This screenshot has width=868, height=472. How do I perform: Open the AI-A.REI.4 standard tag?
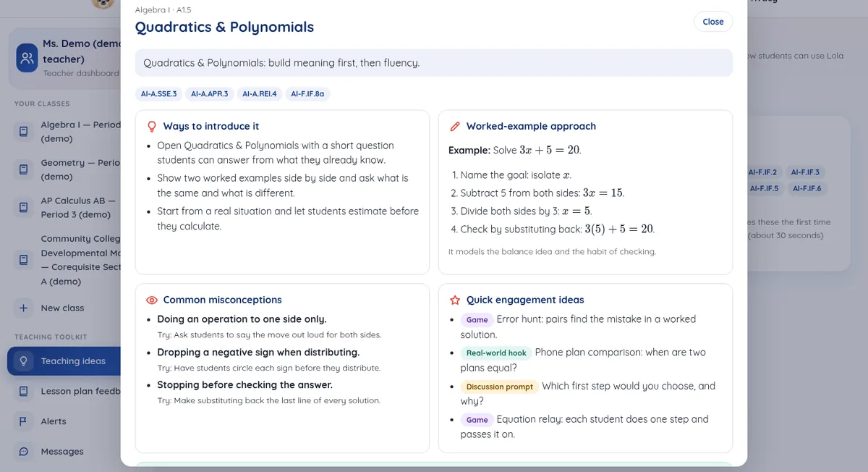260,93
